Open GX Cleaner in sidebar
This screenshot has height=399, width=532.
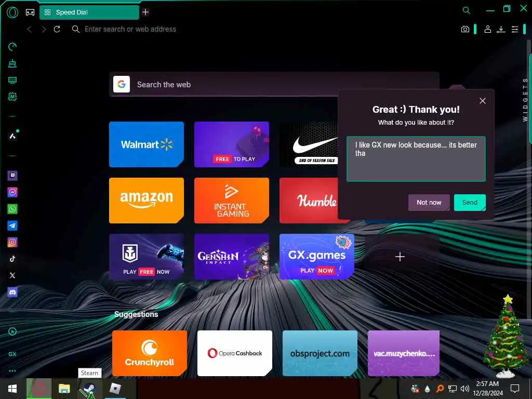pos(12,63)
